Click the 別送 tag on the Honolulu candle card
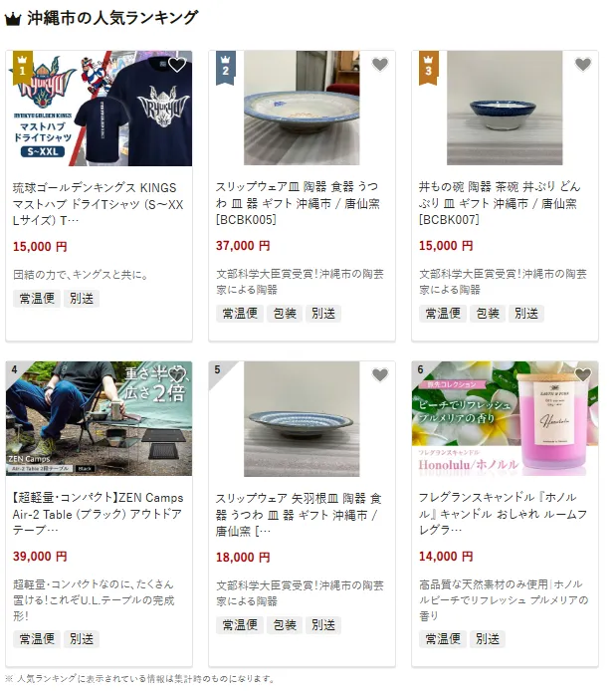This screenshot has width=616, height=693. coord(488,639)
